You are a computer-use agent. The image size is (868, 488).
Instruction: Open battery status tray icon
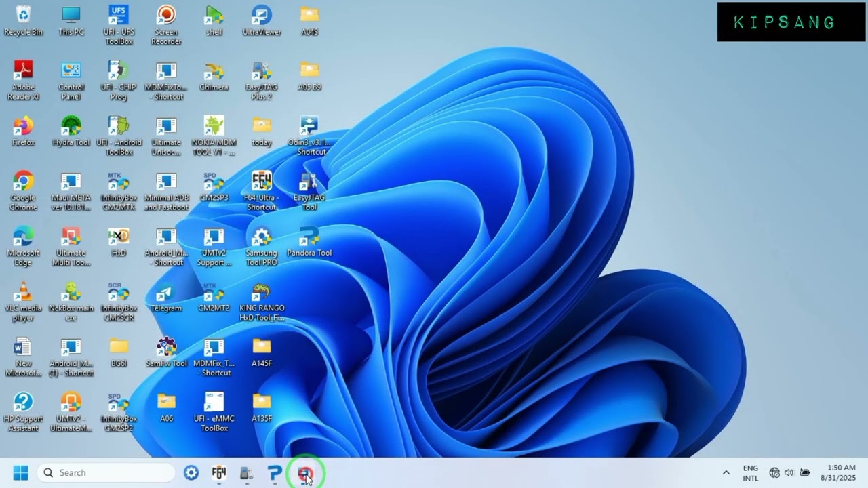coord(805,473)
